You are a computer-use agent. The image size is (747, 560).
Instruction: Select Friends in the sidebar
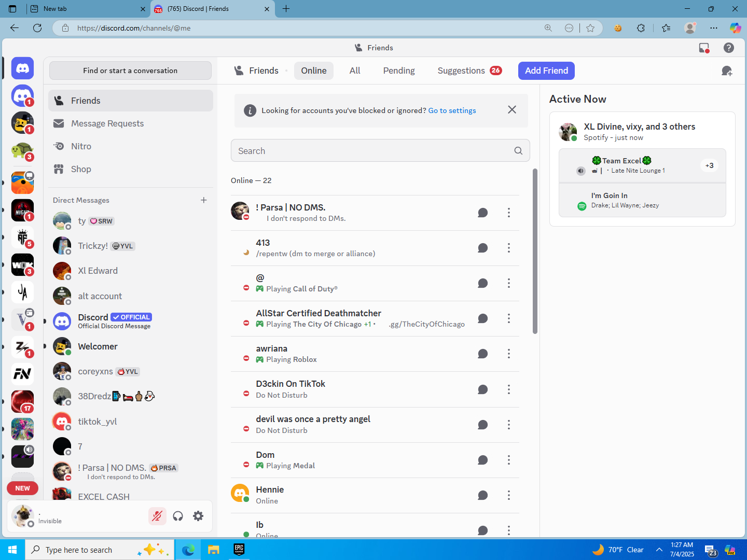(131, 101)
